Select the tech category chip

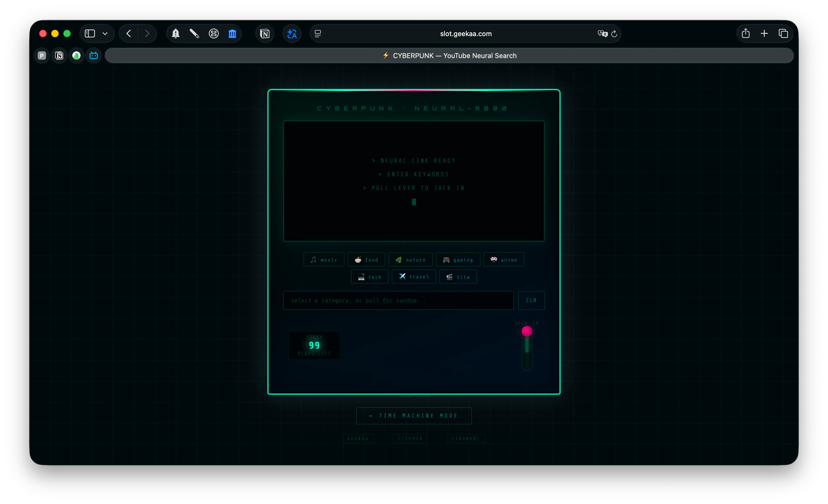(x=370, y=277)
